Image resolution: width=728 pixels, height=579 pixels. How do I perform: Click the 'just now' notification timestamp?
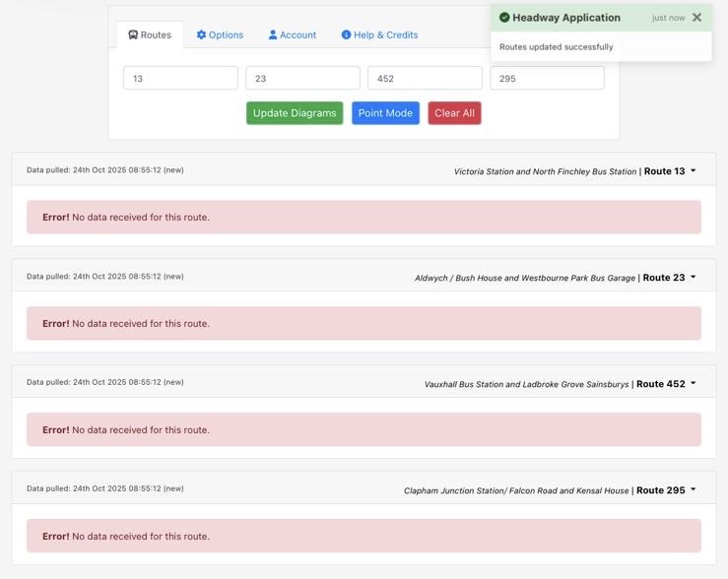[668, 18]
